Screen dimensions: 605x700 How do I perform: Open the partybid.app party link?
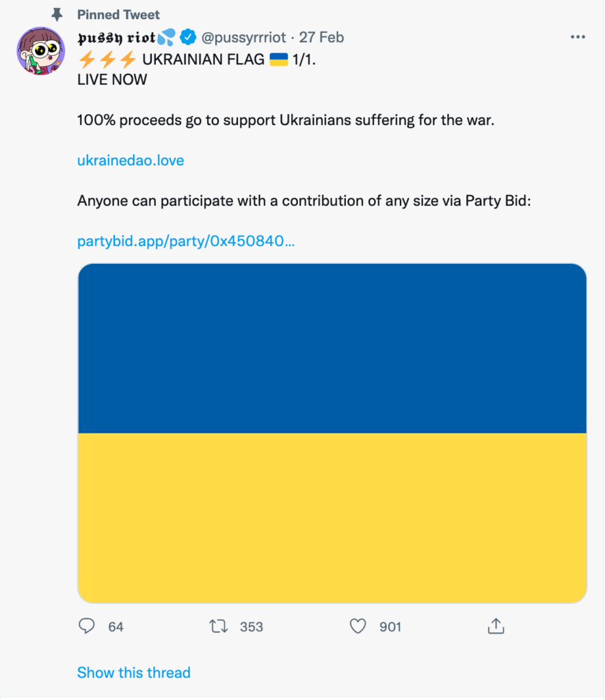[186, 241]
